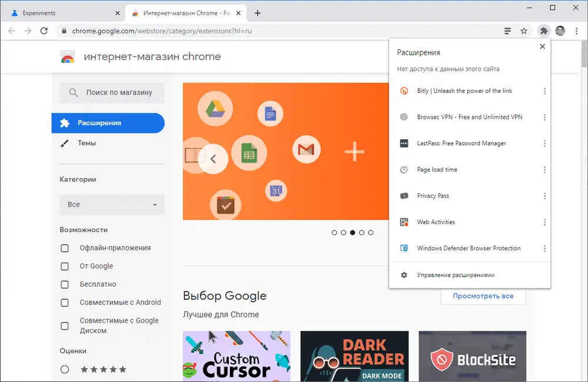
Task: Click the vertical page scrollbar thumb
Action: 584,53
